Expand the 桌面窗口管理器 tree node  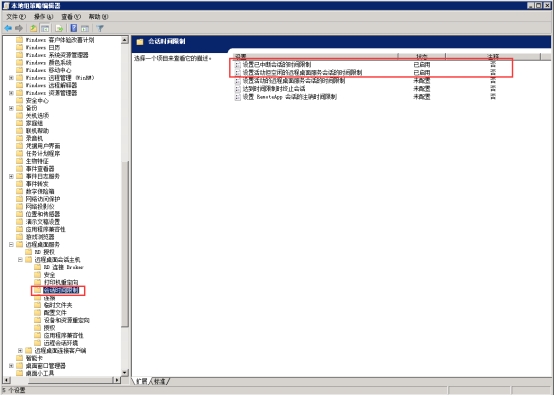(x=11, y=366)
